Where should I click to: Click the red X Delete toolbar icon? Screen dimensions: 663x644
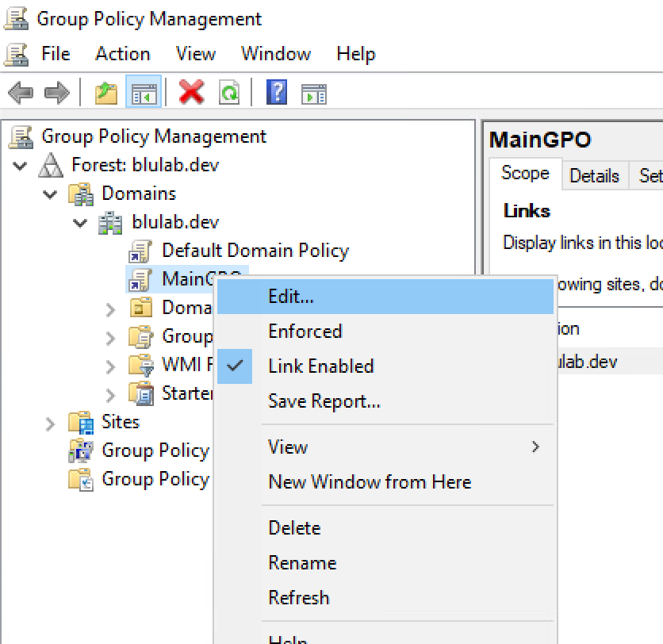[x=192, y=92]
